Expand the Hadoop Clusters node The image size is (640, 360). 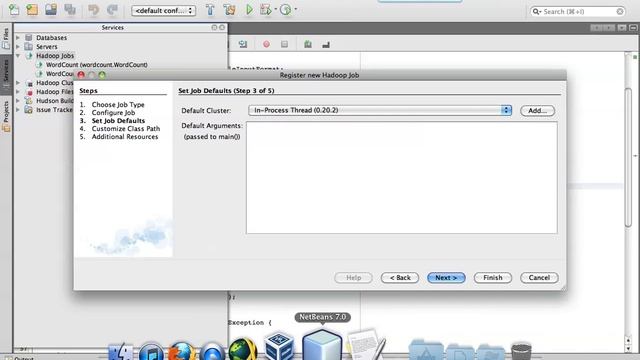click(x=18, y=83)
